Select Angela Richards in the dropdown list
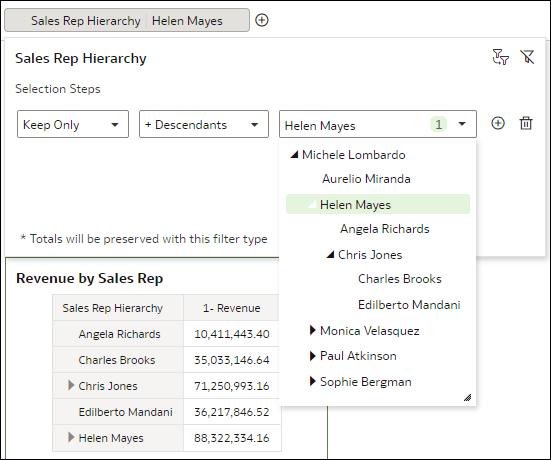Viewport: 551px width, 460px height. pyautogui.click(x=384, y=229)
